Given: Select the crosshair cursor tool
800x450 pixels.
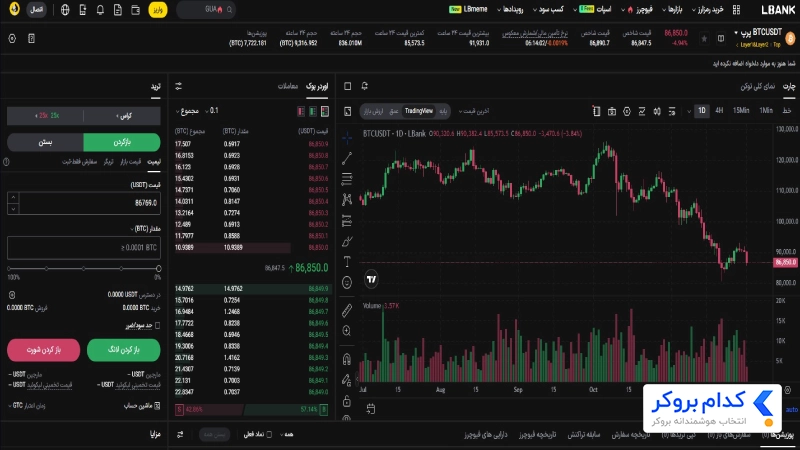Looking at the screenshot, I should [347, 137].
